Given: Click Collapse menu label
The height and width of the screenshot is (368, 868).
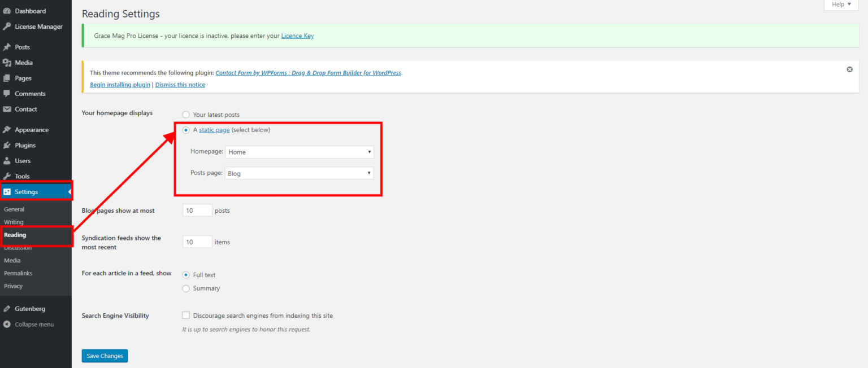Looking at the screenshot, I should pyautogui.click(x=34, y=325).
